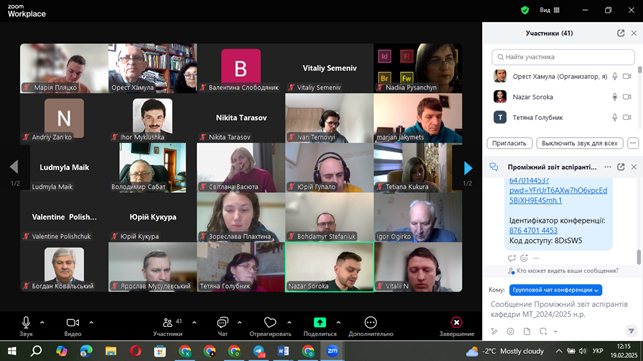Go to next gallery page arrow

click(x=468, y=168)
